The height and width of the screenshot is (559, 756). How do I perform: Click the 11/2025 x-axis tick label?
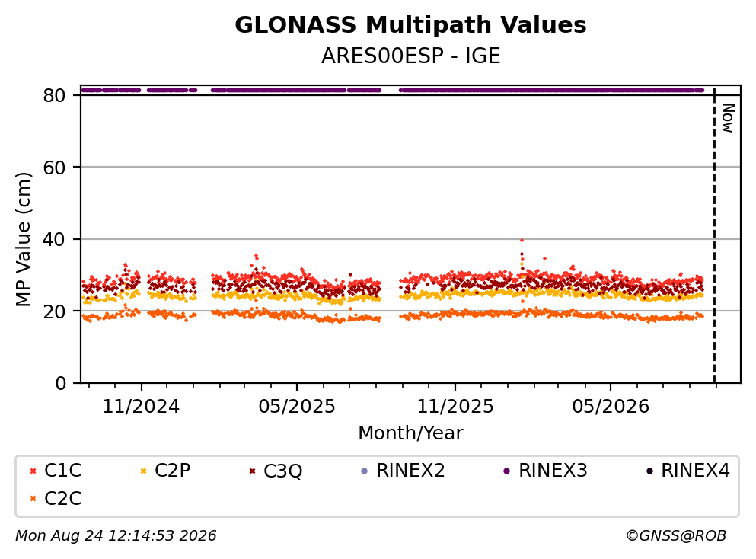click(x=455, y=407)
